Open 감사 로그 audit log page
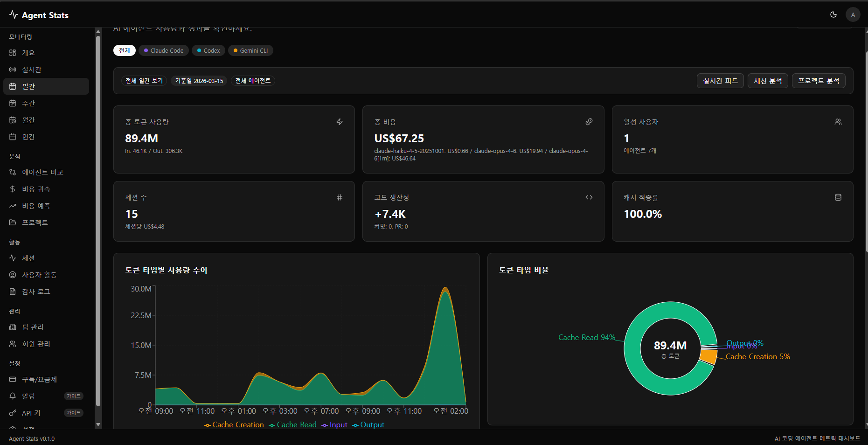 point(36,292)
